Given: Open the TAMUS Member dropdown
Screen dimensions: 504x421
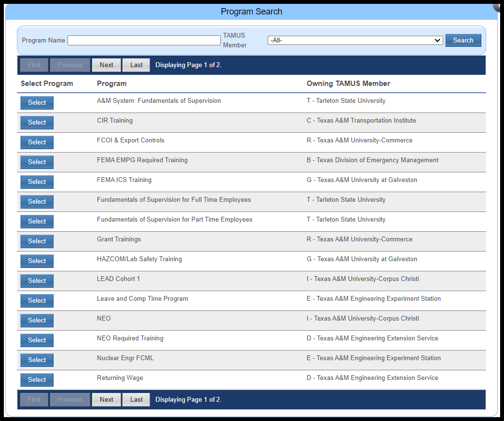Looking at the screenshot, I should [355, 41].
